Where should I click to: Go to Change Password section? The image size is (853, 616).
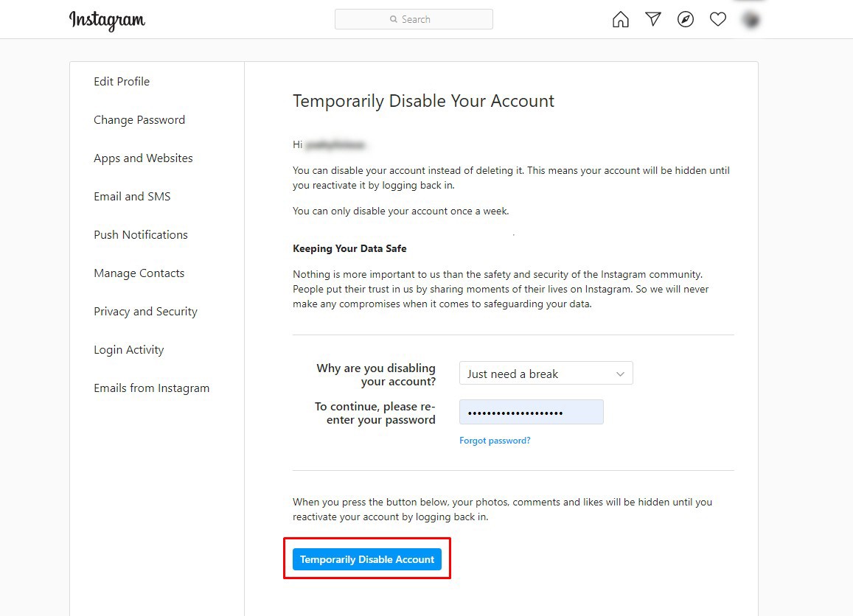pyautogui.click(x=139, y=120)
